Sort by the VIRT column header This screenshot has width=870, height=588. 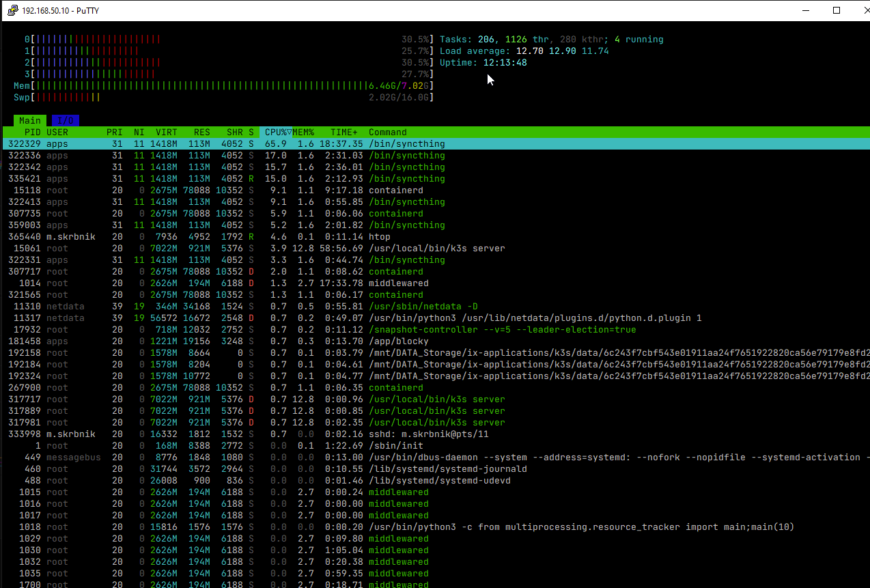[167, 132]
